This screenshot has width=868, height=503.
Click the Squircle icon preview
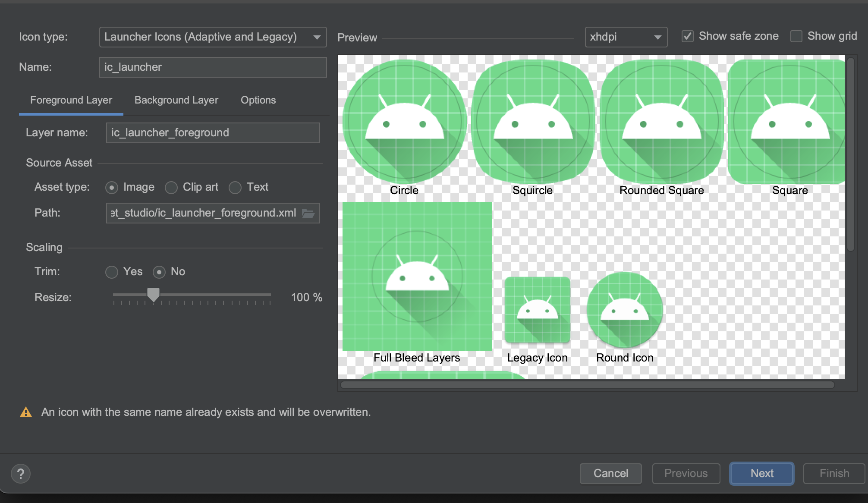point(533,122)
